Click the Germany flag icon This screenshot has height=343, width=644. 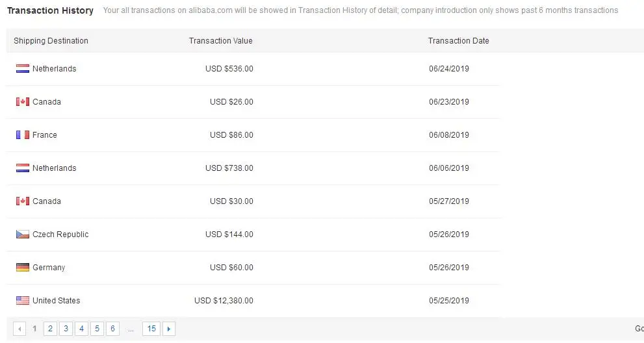[23, 268]
